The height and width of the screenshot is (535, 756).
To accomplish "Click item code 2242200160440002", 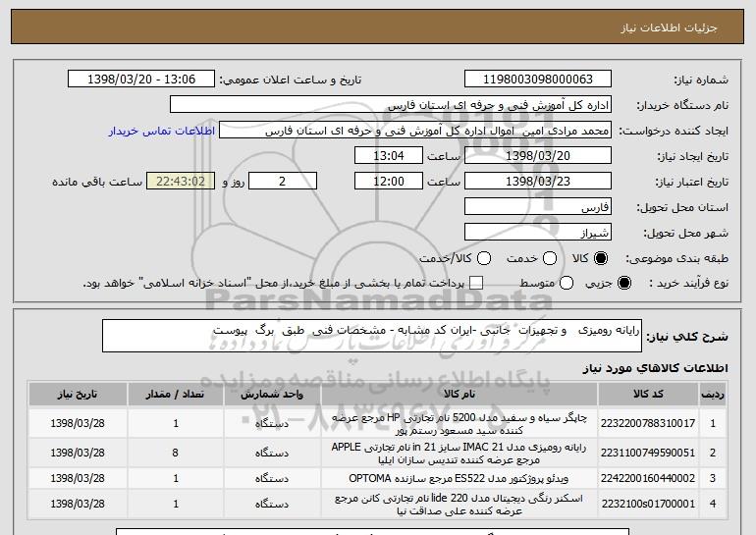I will [x=648, y=478].
